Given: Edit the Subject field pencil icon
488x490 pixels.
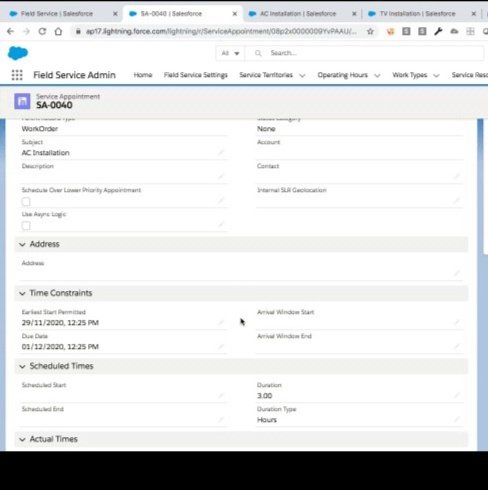Looking at the screenshot, I should 221,153.
